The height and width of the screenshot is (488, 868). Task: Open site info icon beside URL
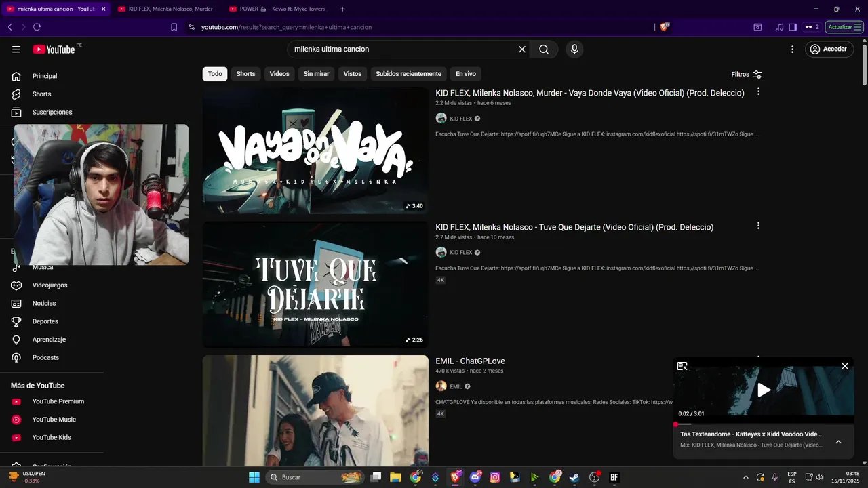click(191, 27)
